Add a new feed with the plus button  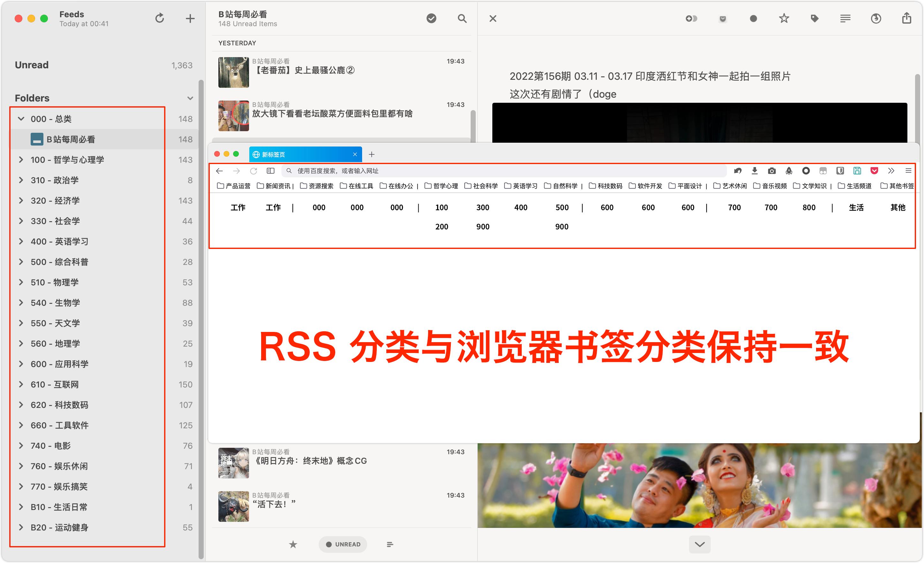point(189,18)
